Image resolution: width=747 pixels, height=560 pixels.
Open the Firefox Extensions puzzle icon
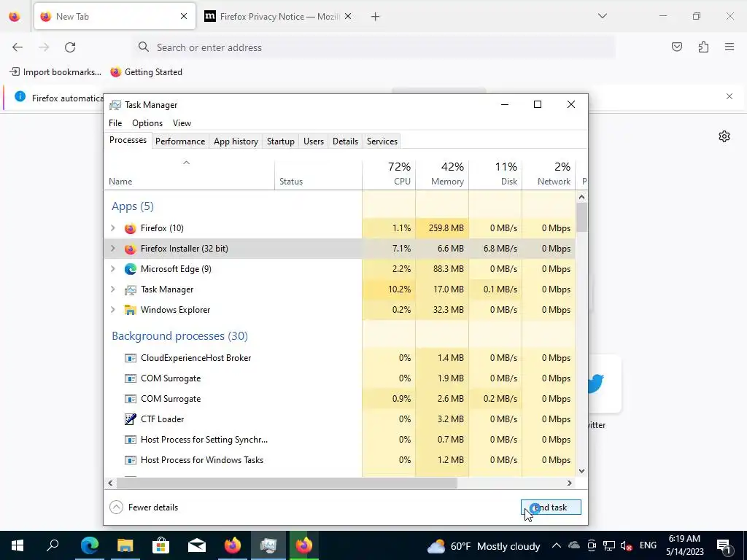point(703,47)
